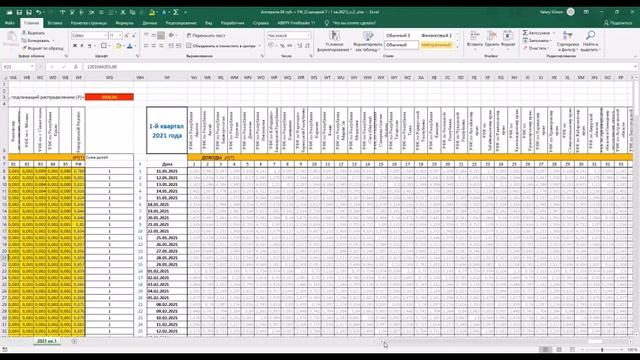Switch to the View (Вид) tab

coord(209,23)
